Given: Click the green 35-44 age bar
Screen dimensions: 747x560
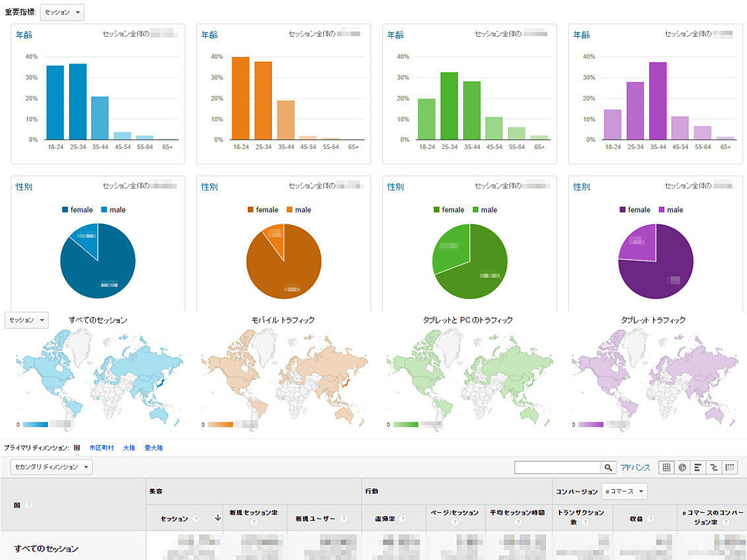Looking at the screenshot, I should point(472,110).
